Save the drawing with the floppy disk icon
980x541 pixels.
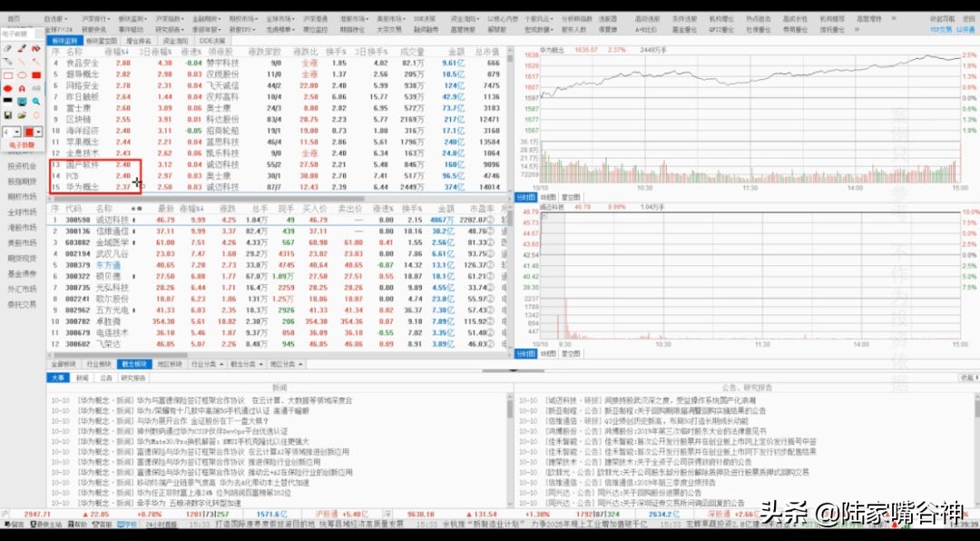coord(8,115)
